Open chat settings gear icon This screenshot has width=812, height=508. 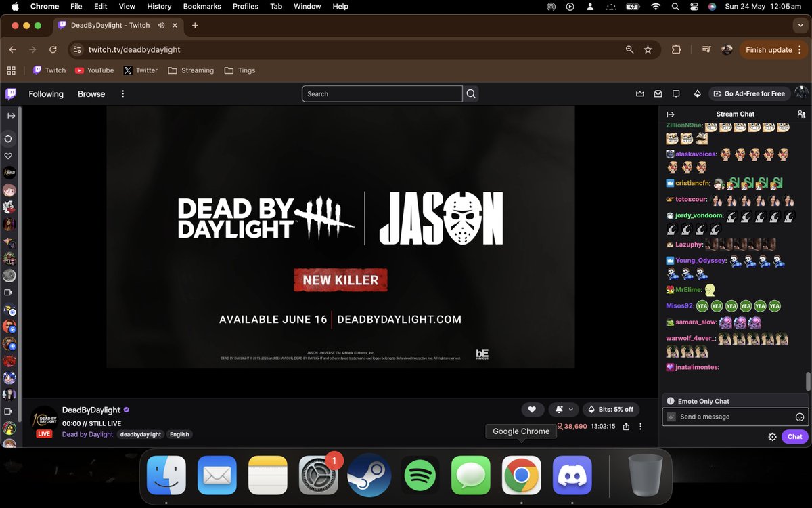(x=772, y=437)
